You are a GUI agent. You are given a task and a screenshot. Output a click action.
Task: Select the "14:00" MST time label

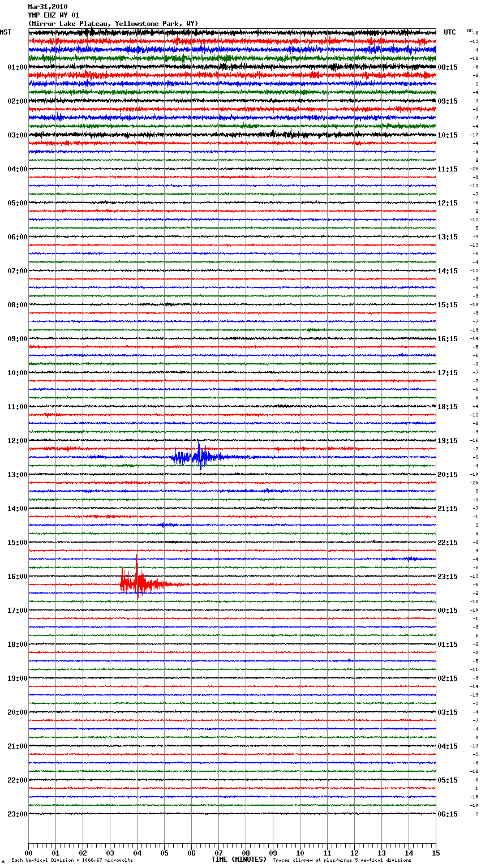(18, 509)
